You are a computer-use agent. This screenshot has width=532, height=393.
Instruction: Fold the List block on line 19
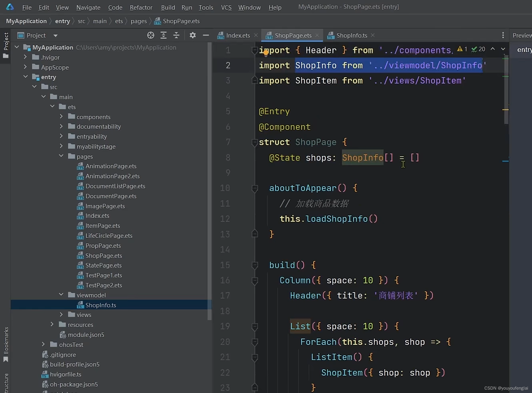[x=255, y=327]
